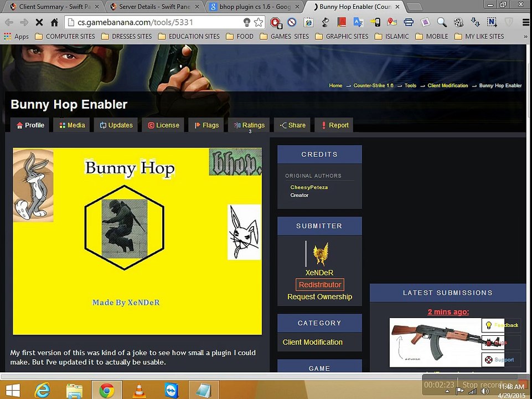This screenshot has height=399, width=532.
Task: Click the purple photo extension icon
Action: pos(425,22)
